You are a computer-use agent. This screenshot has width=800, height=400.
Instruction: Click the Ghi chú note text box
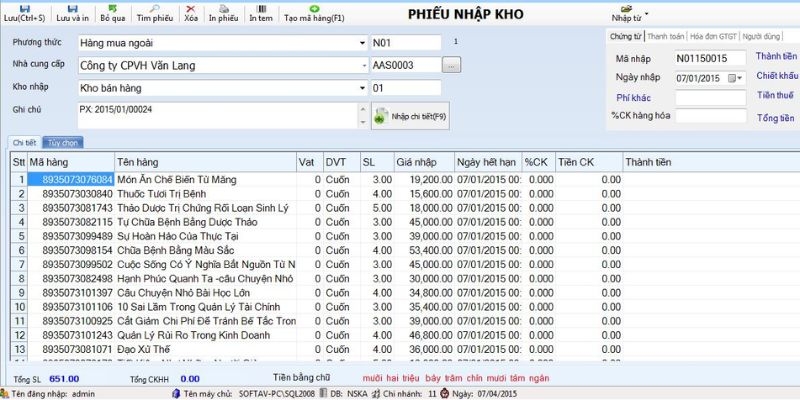click(218, 116)
